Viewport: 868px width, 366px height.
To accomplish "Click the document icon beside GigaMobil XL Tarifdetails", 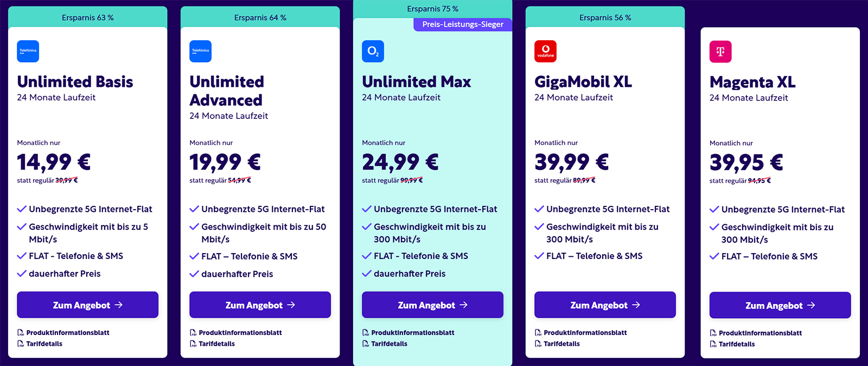I will click(538, 344).
